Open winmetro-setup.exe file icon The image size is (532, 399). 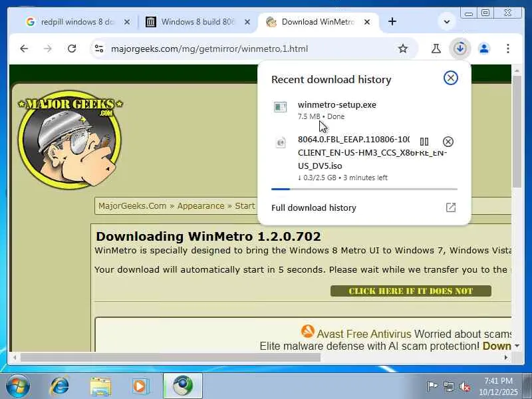pos(280,107)
